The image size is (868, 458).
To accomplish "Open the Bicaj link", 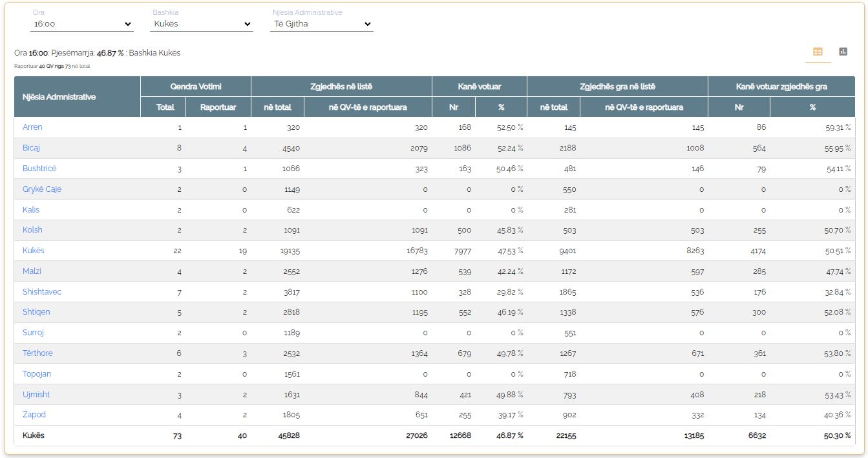I will (31, 148).
